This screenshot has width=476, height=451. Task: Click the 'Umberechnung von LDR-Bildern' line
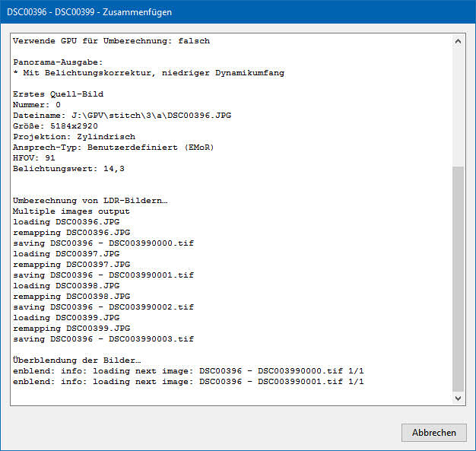(x=90, y=201)
